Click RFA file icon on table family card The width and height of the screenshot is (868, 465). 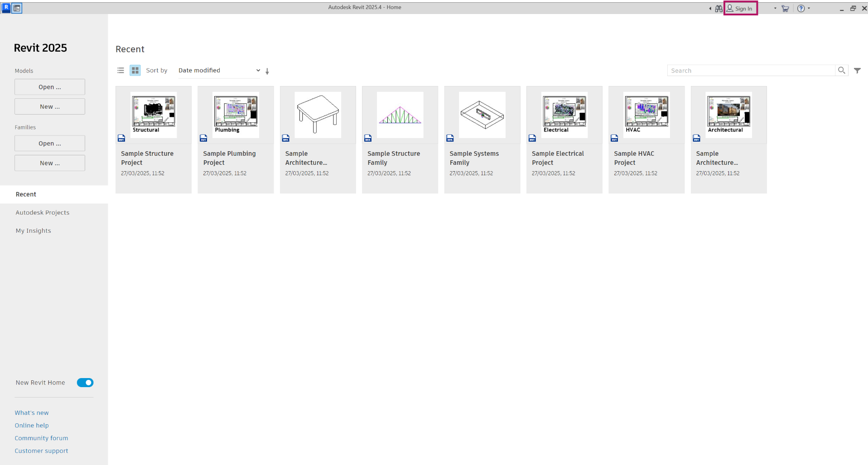tap(286, 138)
